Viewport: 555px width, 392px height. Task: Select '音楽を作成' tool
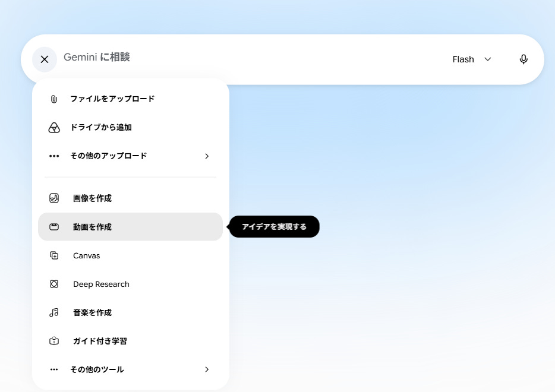pyautogui.click(x=92, y=313)
